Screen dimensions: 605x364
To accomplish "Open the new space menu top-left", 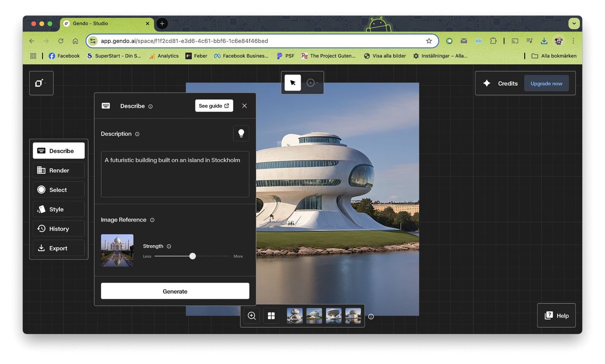I will pos(41,83).
